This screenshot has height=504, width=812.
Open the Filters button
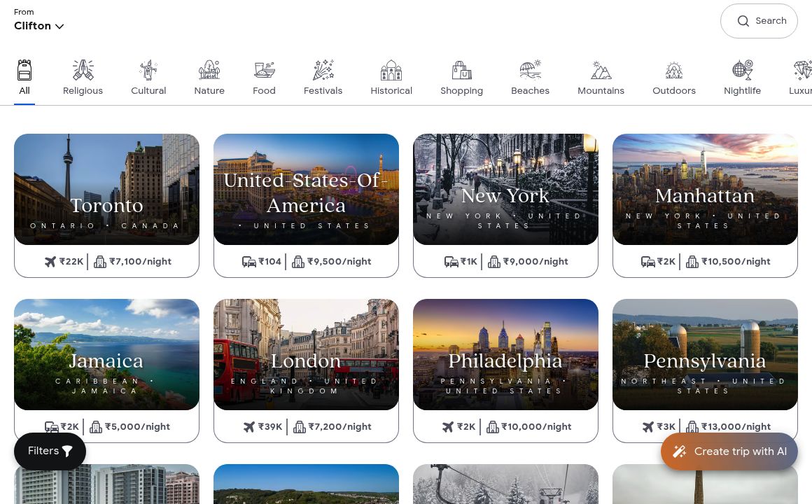[50, 451]
